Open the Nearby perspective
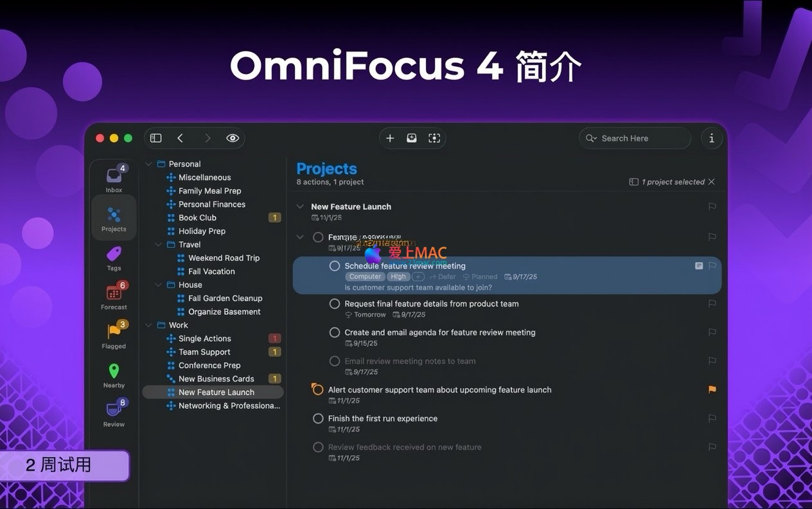Image resolution: width=812 pixels, height=509 pixels. point(114,375)
